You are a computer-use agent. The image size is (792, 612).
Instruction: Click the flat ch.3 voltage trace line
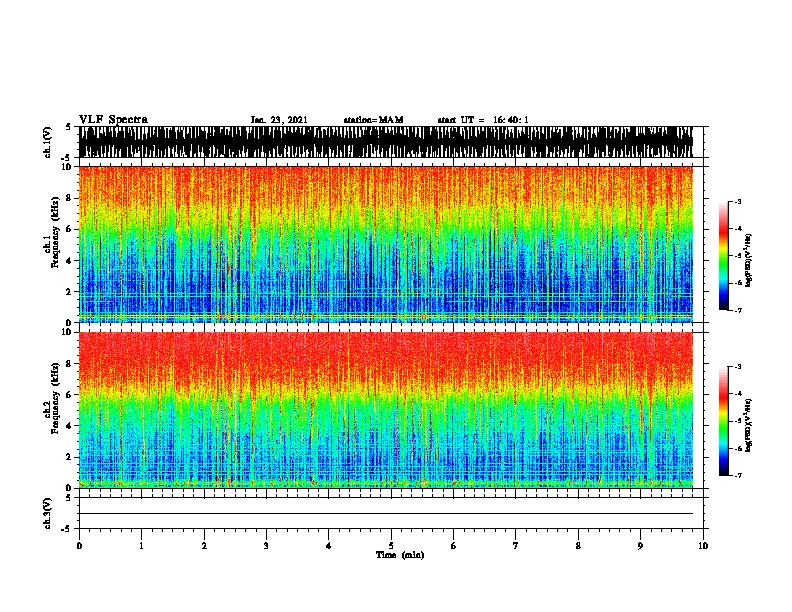(386, 514)
